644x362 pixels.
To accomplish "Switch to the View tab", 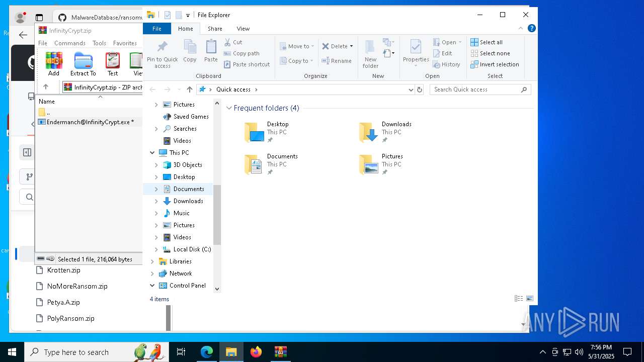I will point(243,29).
